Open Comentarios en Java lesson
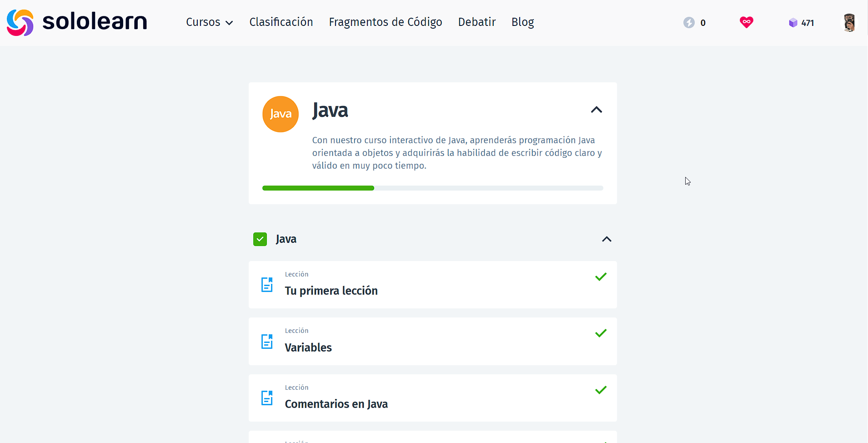This screenshot has width=868, height=443. 433,398
